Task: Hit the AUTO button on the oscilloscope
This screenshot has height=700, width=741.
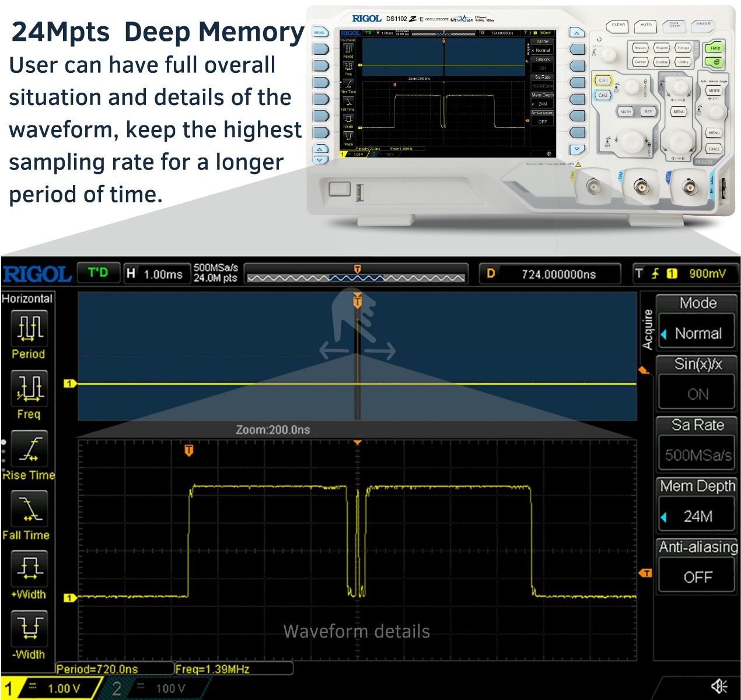Action: [645, 27]
